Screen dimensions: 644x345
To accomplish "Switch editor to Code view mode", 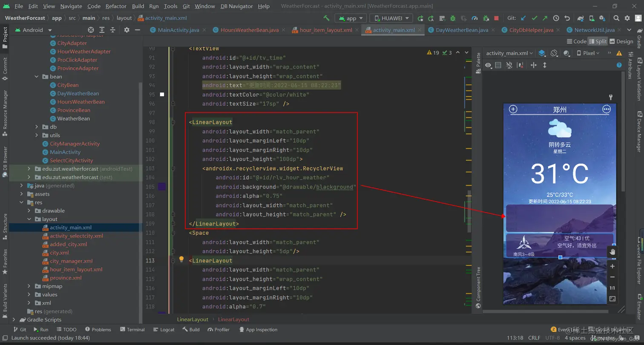I will coord(577,41).
